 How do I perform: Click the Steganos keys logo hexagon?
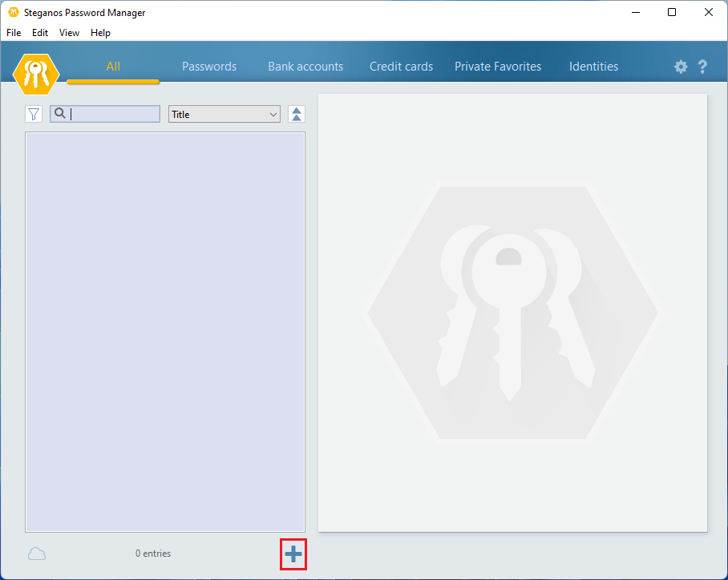36,74
